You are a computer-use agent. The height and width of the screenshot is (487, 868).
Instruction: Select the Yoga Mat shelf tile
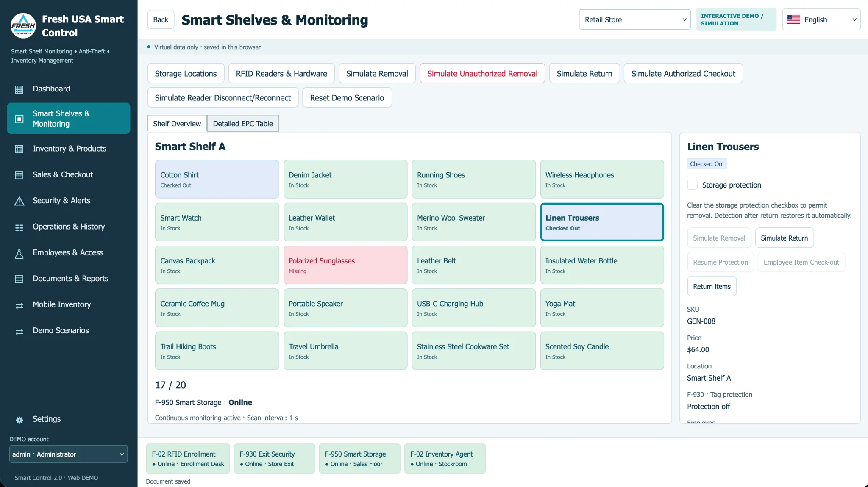coord(602,307)
